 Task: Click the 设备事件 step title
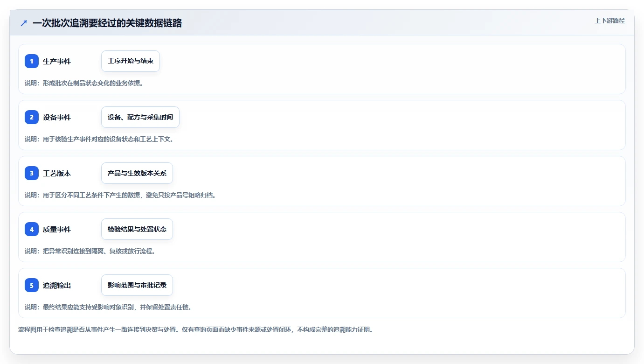(57, 117)
